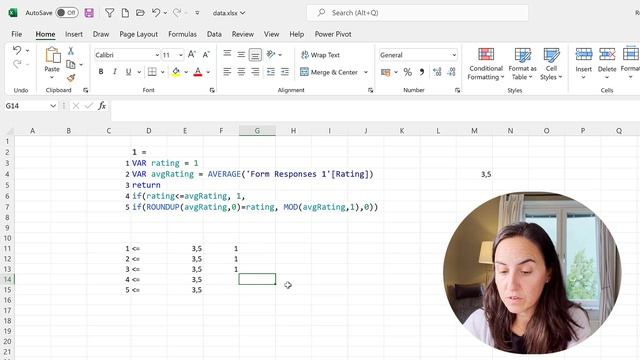Open the font size dropdown showing 11

tap(181, 55)
